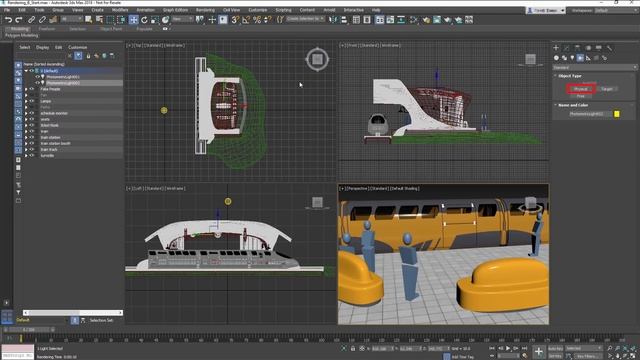Toggle visibility of the seats layer

point(31,119)
